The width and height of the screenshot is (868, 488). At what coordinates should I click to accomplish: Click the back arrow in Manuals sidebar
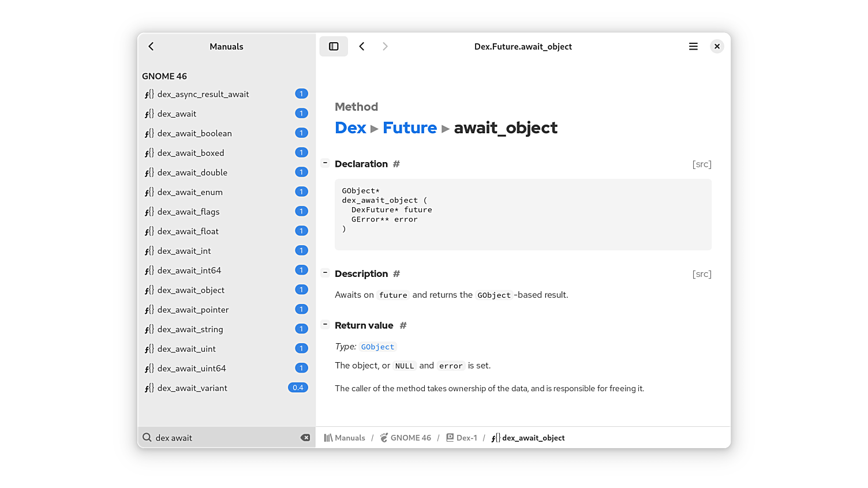151,46
